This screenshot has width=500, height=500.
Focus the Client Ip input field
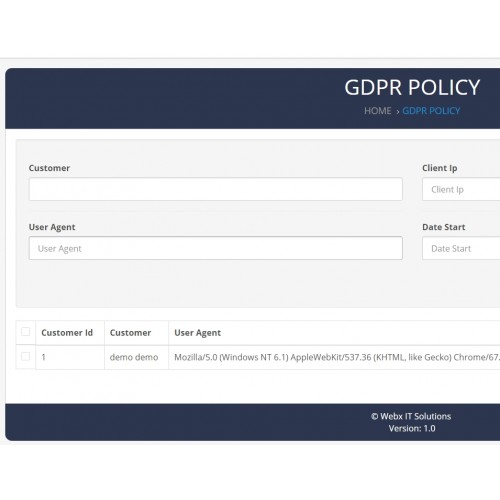(461, 189)
